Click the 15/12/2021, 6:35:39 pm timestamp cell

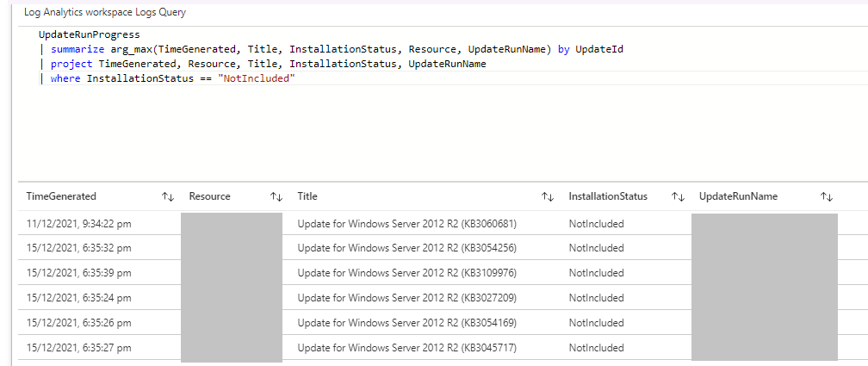click(x=78, y=273)
